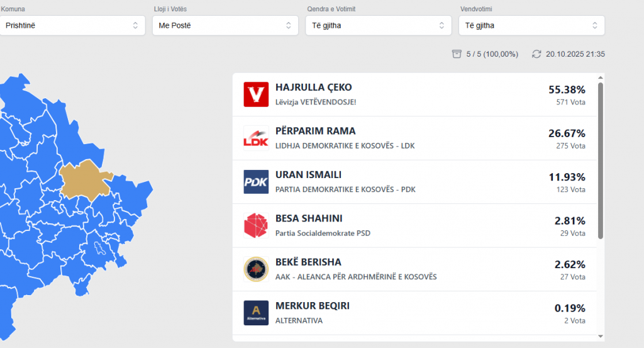Click the scrollbar down arrow
Viewport: 644px width, 348px height.
[600, 336]
